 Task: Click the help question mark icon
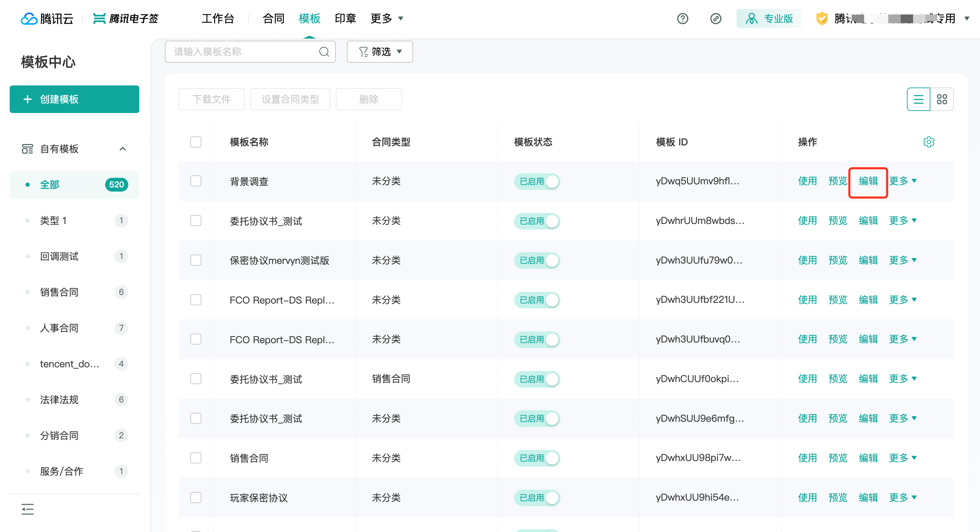(682, 18)
